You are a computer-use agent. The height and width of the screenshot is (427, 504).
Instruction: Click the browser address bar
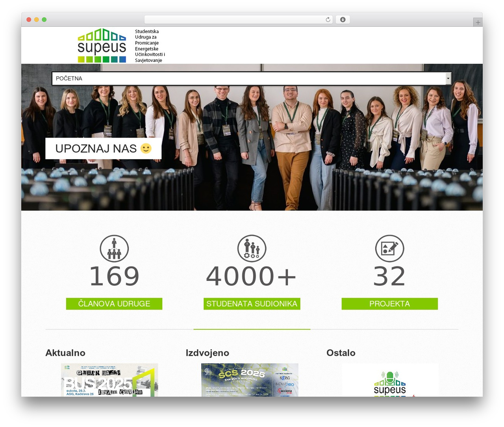point(239,20)
